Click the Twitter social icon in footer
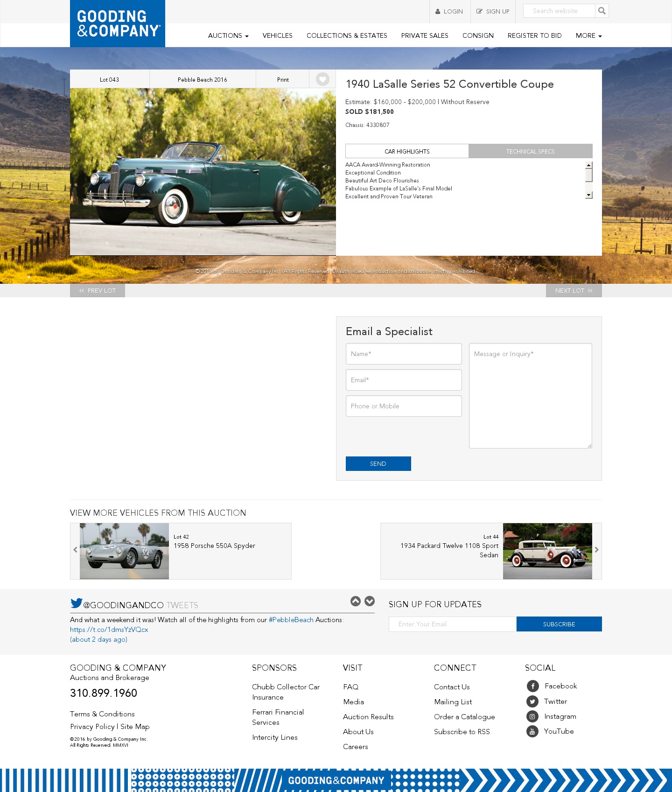This screenshot has width=672, height=792. point(532,701)
